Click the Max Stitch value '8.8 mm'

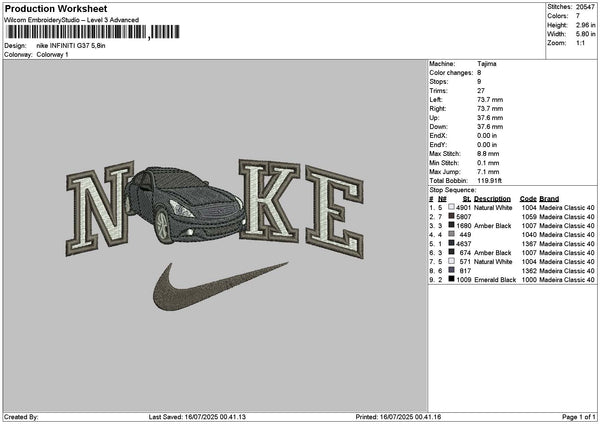pos(488,154)
